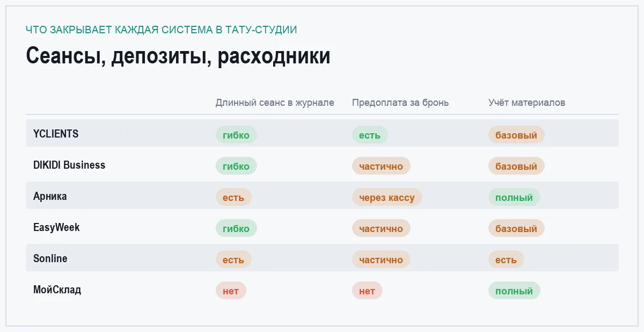Select the YCLIENTS row name
Screen dimensions: 644x332
tap(56, 134)
